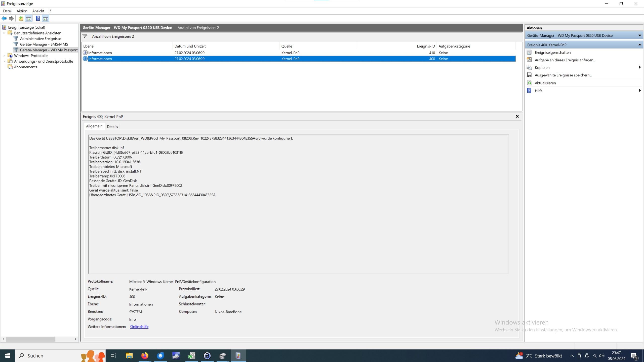
Task: Click the volume icon in system tray
Action: tap(602, 356)
